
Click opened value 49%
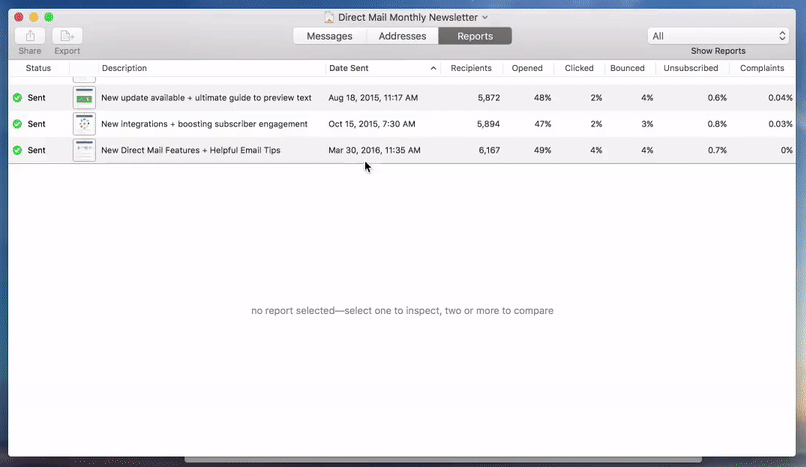click(x=542, y=150)
